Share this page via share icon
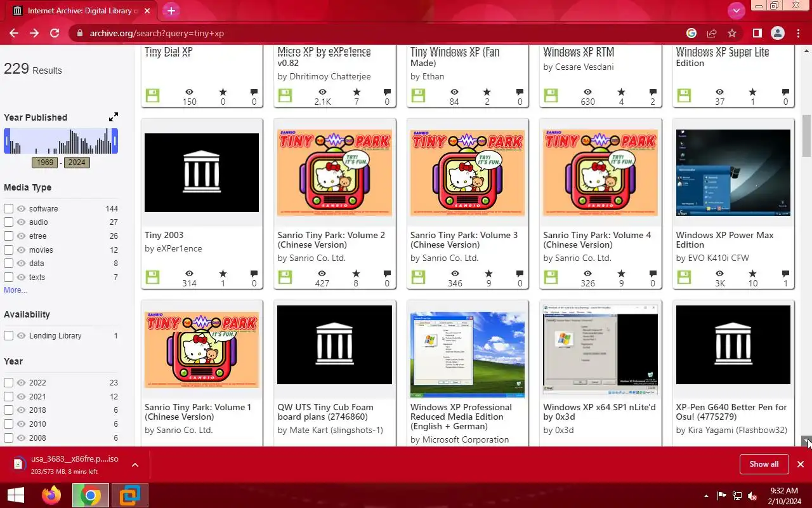Image resolution: width=812 pixels, height=508 pixels. (x=712, y=33)
